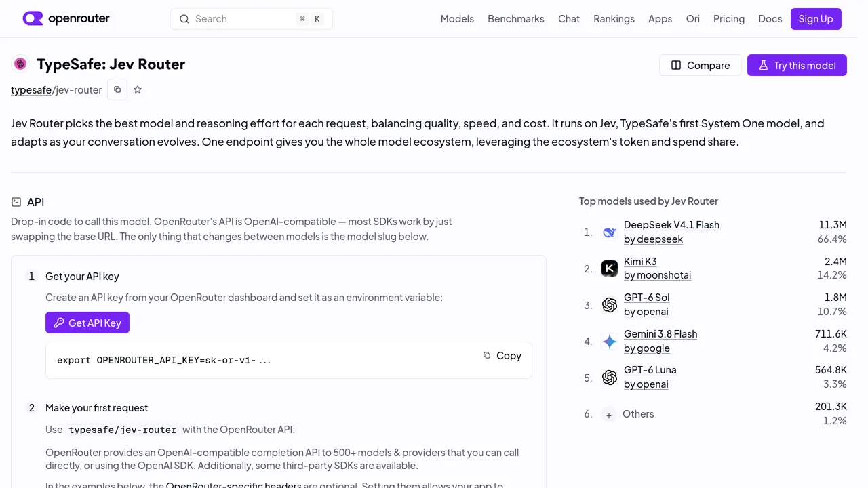Viewport: 868px width, 488px height.
Task: Click the Compare button
Action: coord(701,65)
